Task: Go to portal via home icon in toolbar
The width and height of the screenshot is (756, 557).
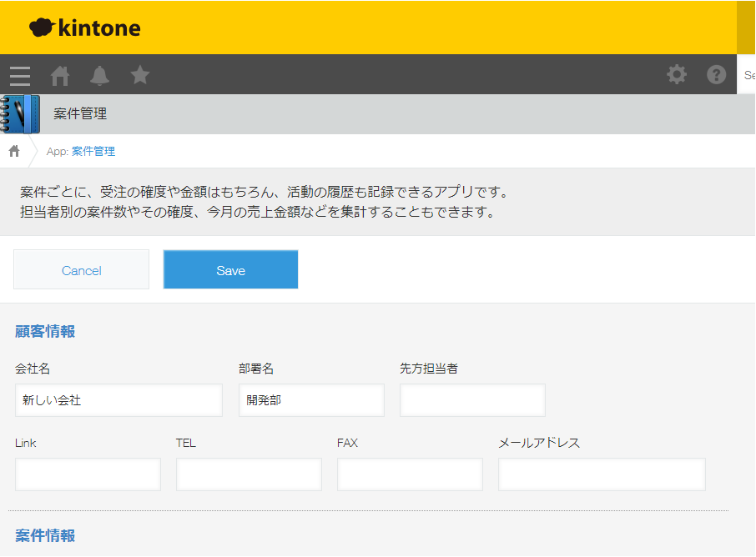Action: point(60,76)
